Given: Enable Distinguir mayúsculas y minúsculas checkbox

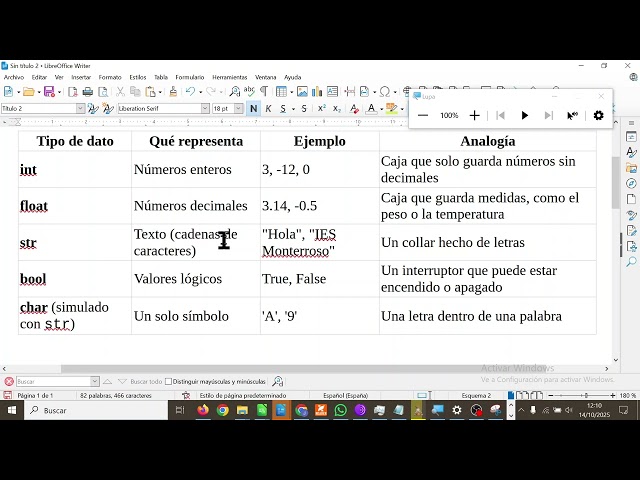Looking at the screenshot, I should [x=168, y=382].
